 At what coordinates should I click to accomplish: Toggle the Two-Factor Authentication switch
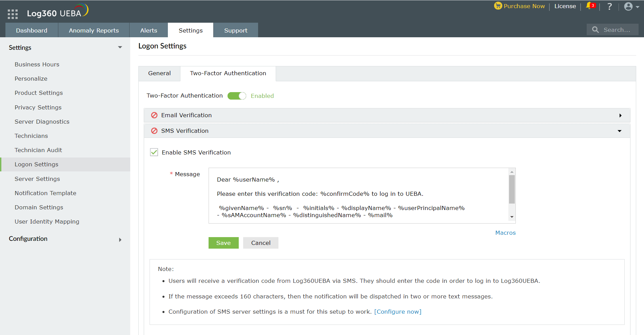click(237, 96)
